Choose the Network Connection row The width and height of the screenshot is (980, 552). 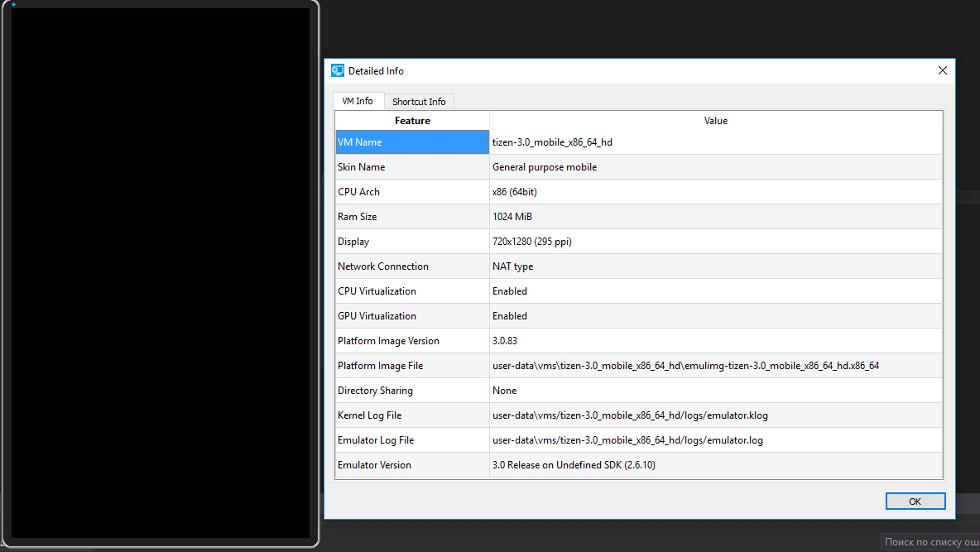pyautogui.click(x=412, y=266)
